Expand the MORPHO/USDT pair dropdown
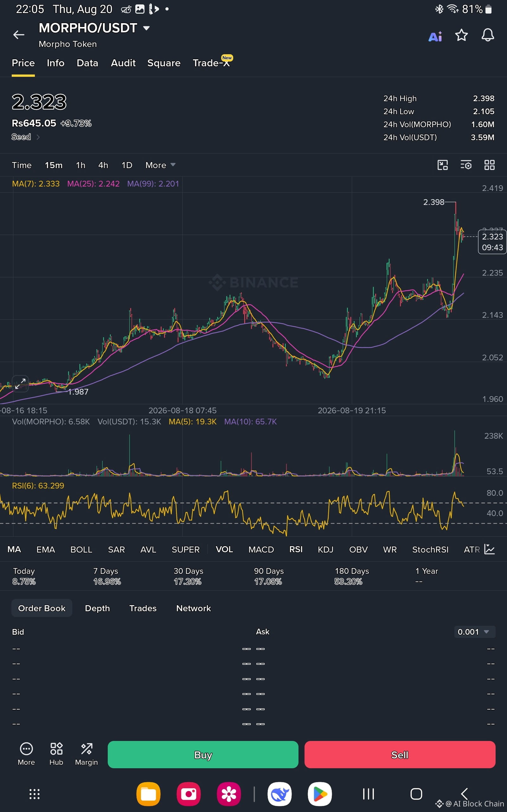Viewport: 507px width, 812px height. point(146,28)
